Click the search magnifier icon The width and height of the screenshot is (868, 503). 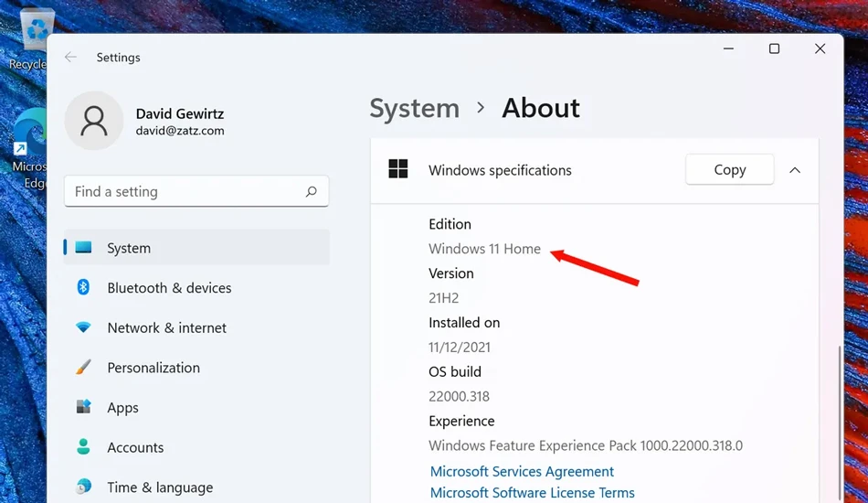[x=311, y=192]
